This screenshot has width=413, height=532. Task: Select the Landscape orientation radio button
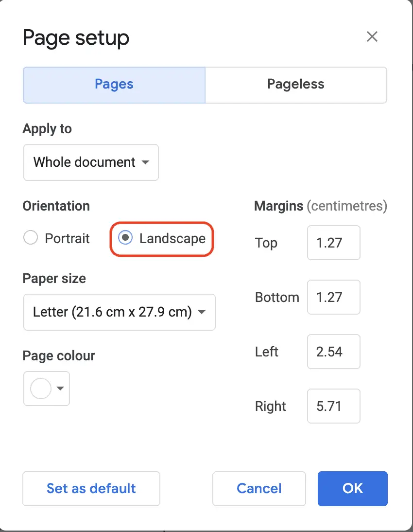click(126, 238)
